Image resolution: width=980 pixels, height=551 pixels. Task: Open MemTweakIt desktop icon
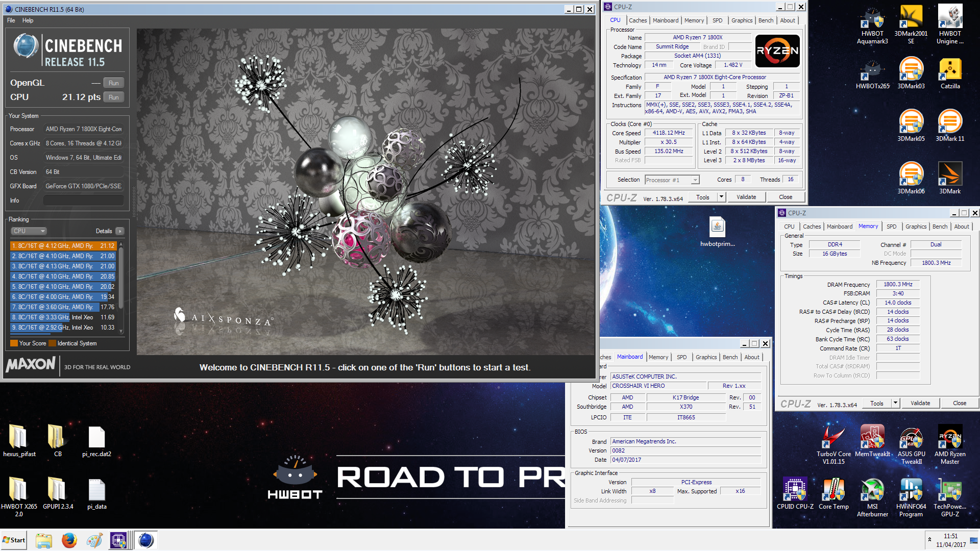pos(872,442)
